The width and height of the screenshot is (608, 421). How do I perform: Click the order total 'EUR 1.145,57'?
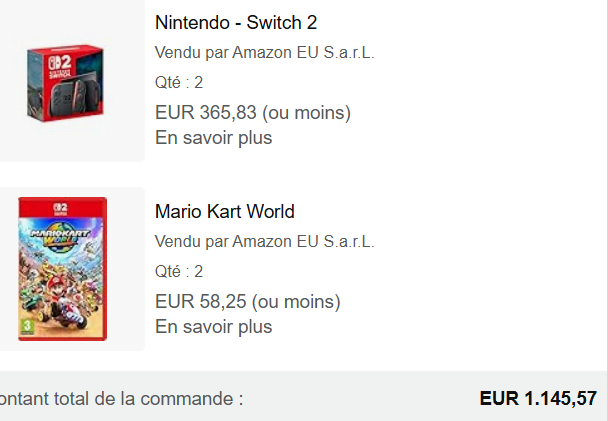[538, 399]
